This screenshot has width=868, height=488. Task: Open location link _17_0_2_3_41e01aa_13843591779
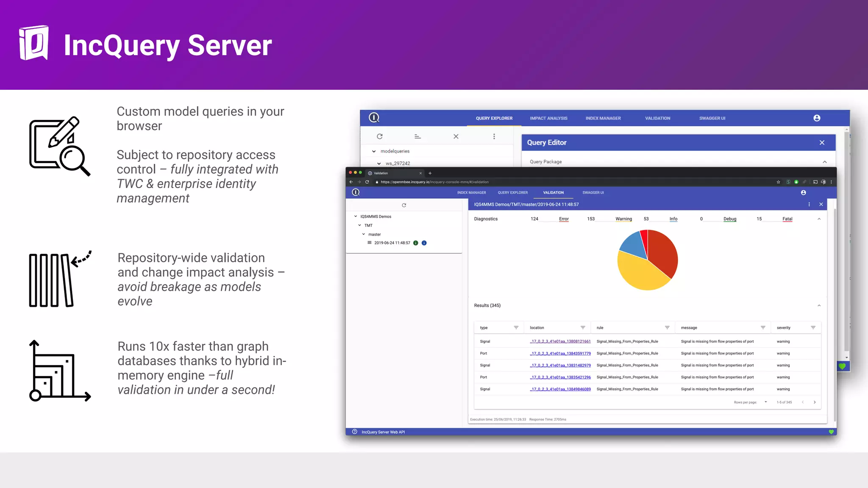560,353
